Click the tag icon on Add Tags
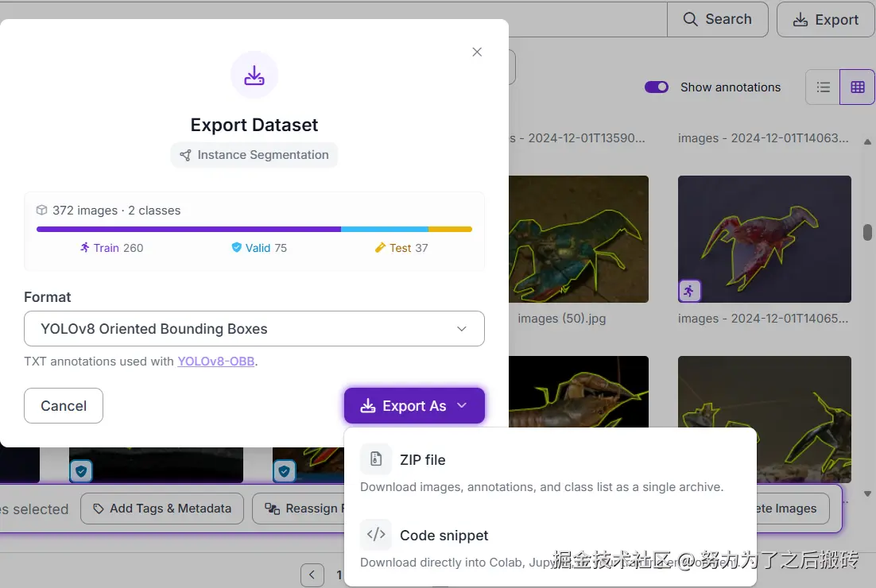 [99, 509]
